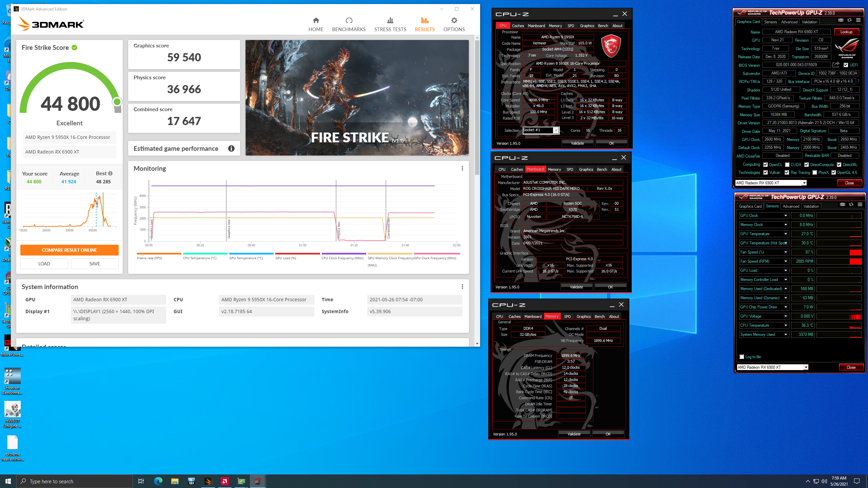Viewport: 868px width, 488px height.
Task: Click the Estimated game performance info icon
Action: coord(231,148)
